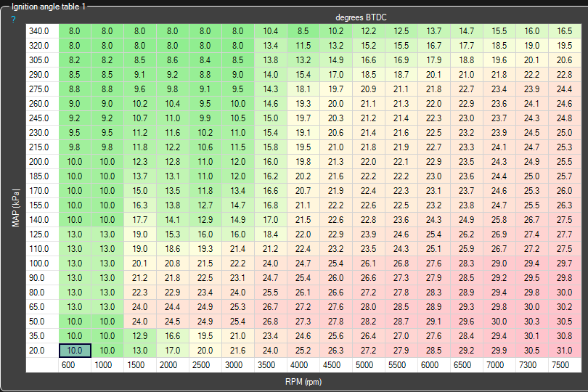Click the 19.3 cell at 260.0 kPa, 4000 rpm
The image size is (588, 392).
tap(303, 104)
